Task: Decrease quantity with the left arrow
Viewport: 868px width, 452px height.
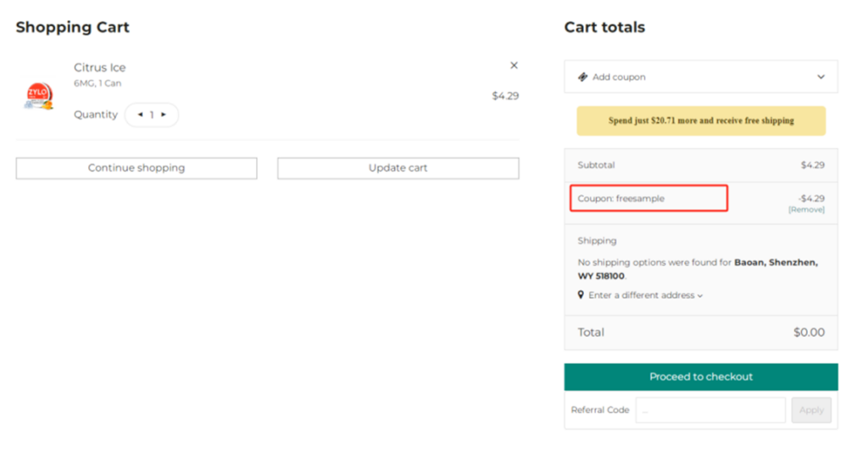Action: [140, 114]
